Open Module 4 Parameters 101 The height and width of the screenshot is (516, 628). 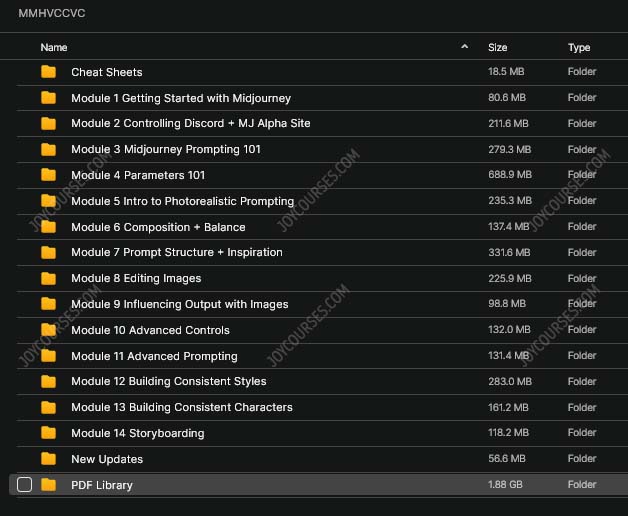tap(138, 175)
